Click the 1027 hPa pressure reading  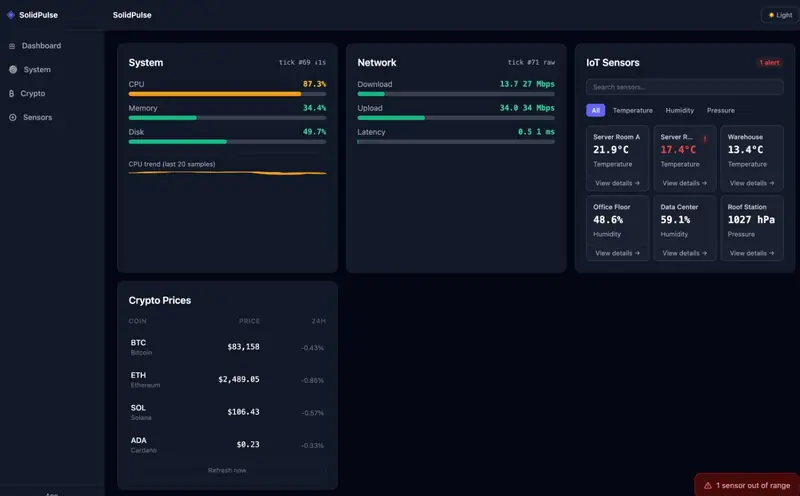pyautogui.click(x=751, y=219)
